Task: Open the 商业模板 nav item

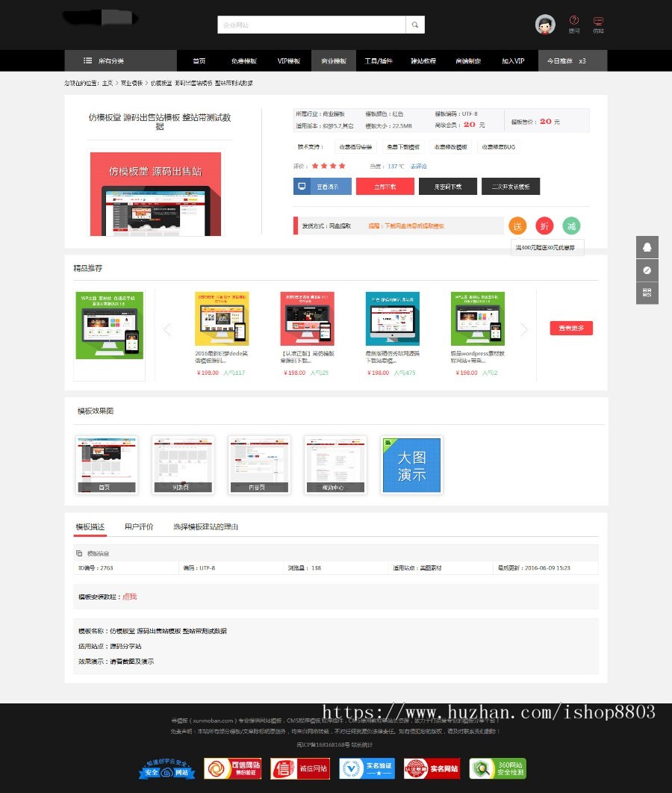Action: pyautogui.click(x=334, y=60)
